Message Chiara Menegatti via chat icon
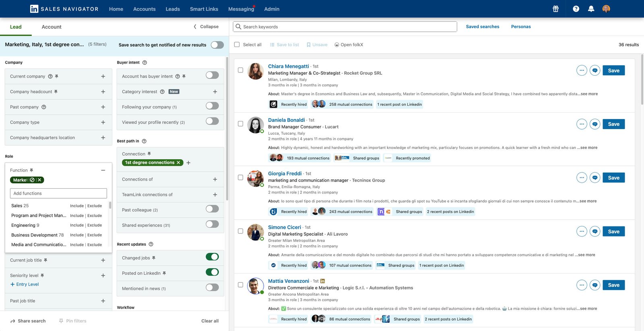This screenshot has width=644, height=331. [595, 70]
